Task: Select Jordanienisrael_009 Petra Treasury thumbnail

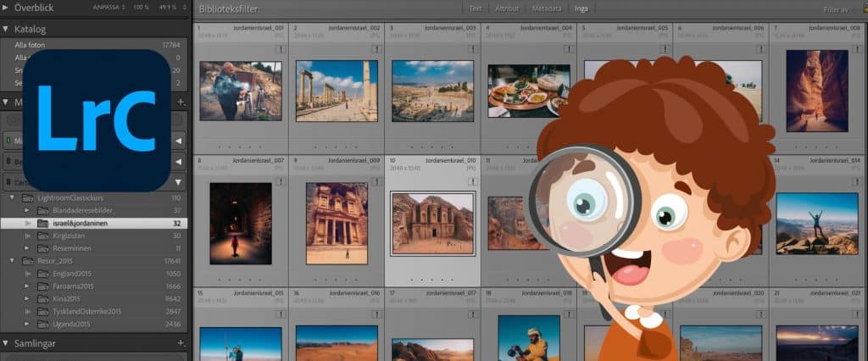Action: click(x=337, y=223)
